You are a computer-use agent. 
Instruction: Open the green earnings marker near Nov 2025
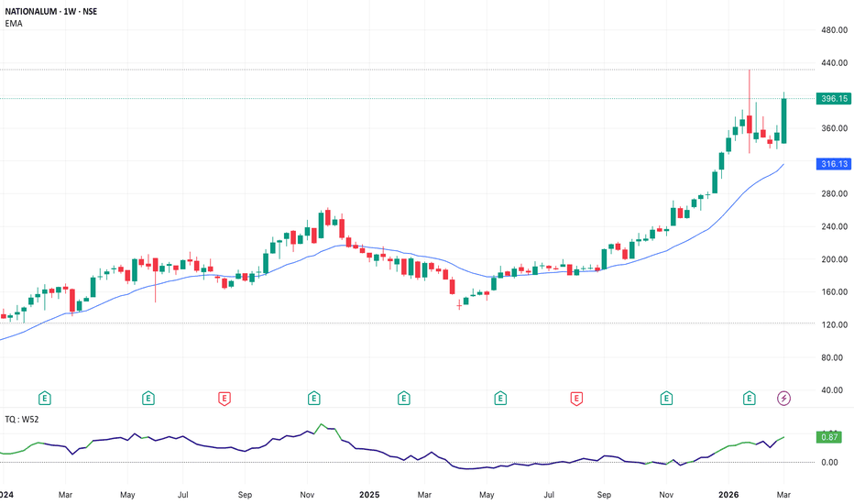pyautogui.click(x=666, y=399)
